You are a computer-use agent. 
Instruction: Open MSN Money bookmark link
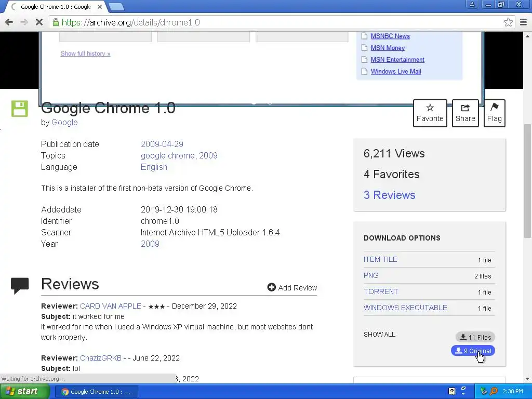[388, 48]
